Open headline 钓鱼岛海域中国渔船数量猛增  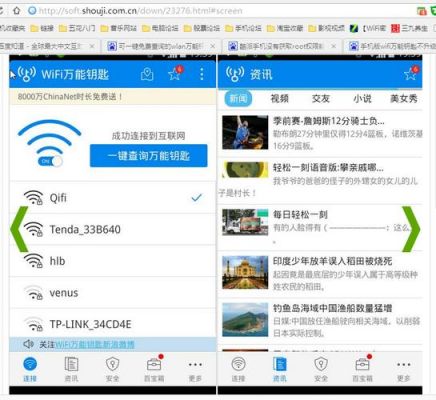click(332, 308)
